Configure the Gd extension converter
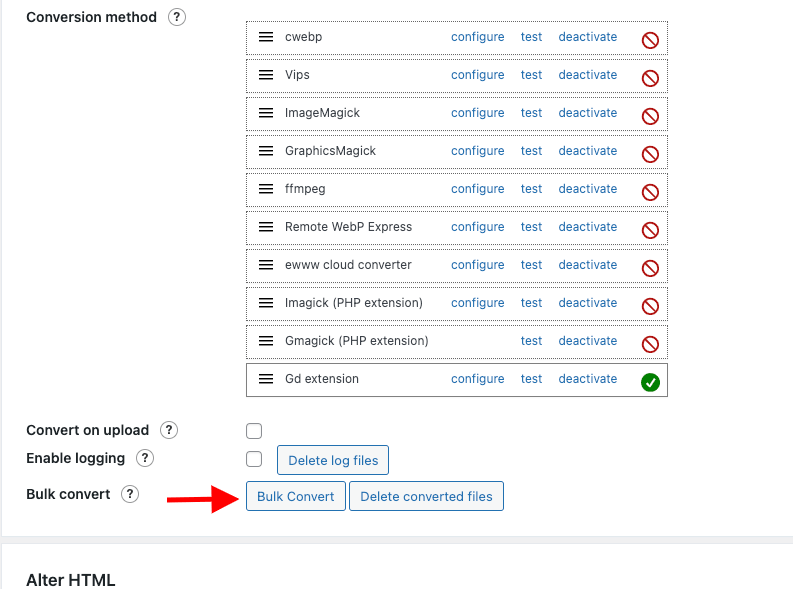The height and width of the screenshot is (589, 793). (477, 379)
